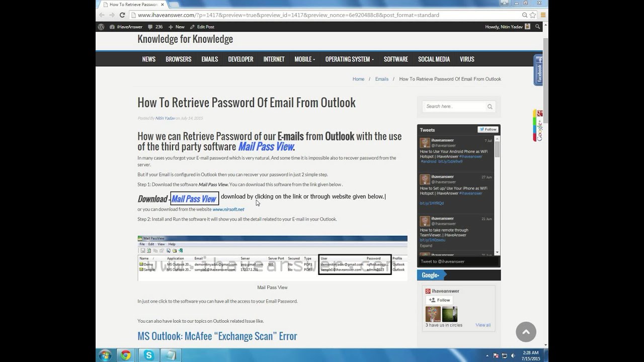
Task: Click the magnifier icon in the Search here box
Action: [490, 107]
